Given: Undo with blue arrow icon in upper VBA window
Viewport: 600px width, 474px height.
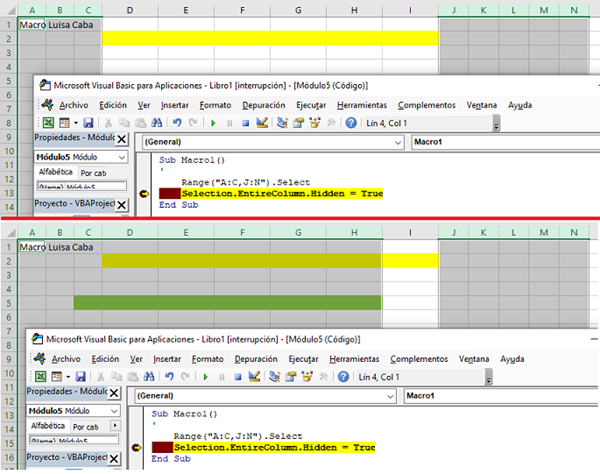Looking at the screenshot, I should pyautogui.click(x=177, y=123).
